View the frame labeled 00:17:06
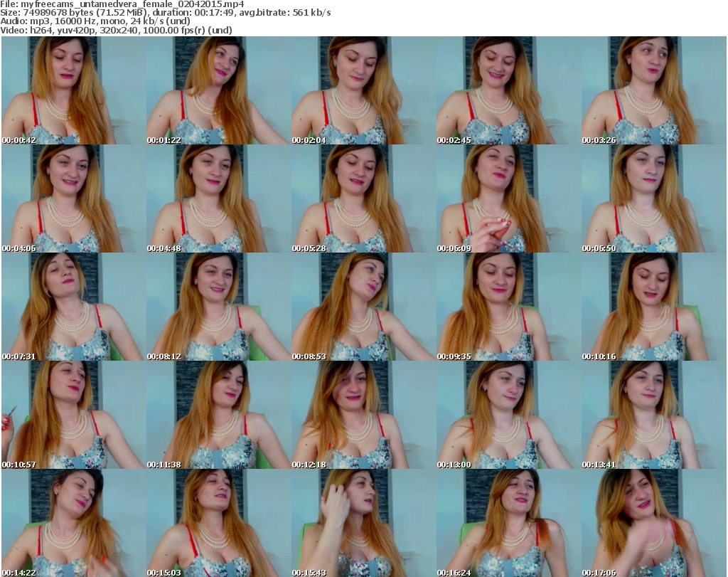 pyautogui.click(x=654, y=523)
